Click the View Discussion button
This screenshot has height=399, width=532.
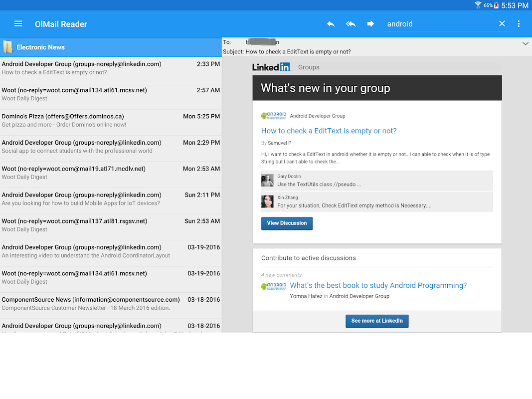(x=287, y=223)
